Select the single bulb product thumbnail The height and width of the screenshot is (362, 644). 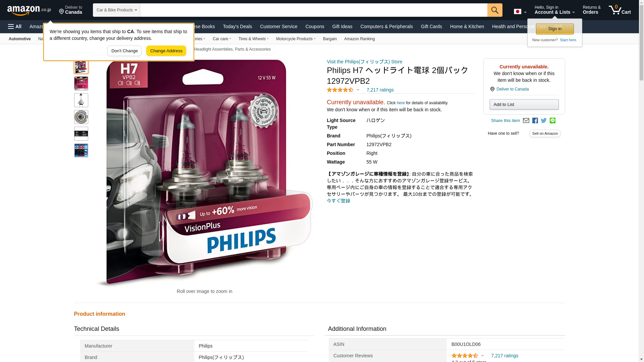click(x=81, y=100)
